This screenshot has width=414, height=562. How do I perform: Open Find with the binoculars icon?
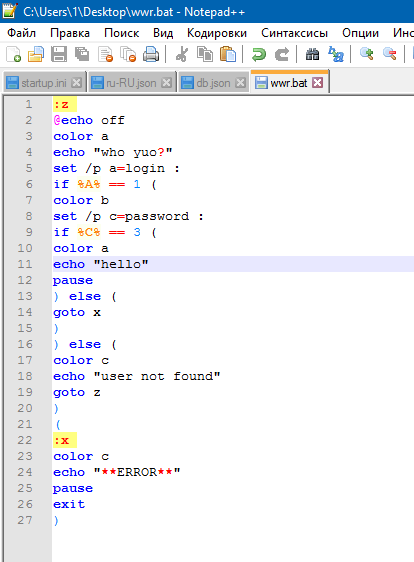pyautogui.click(x=313, y=54)
